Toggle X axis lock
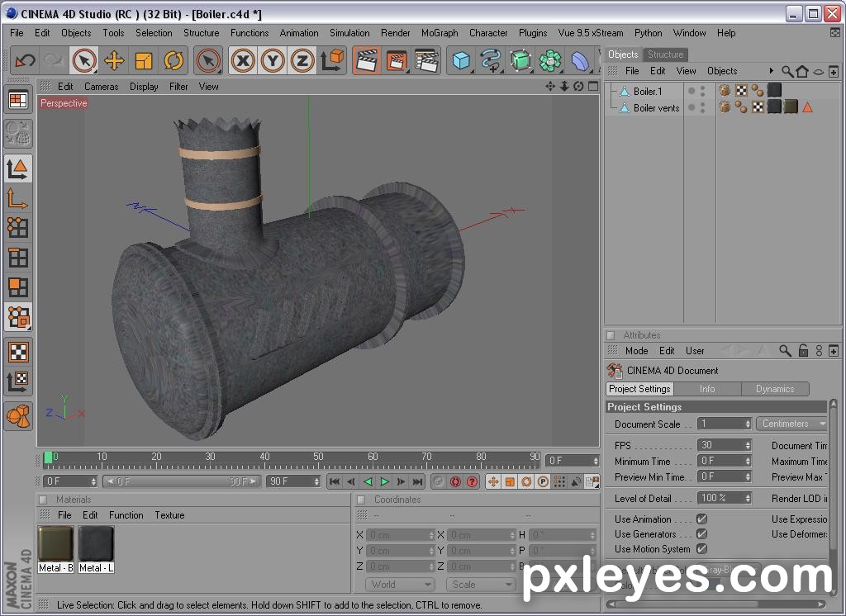 coord(243,60)
